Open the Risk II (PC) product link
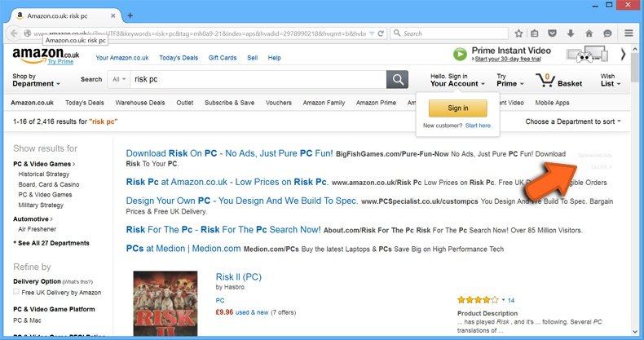This screenshot has height=340, width=644. [239, 276]
